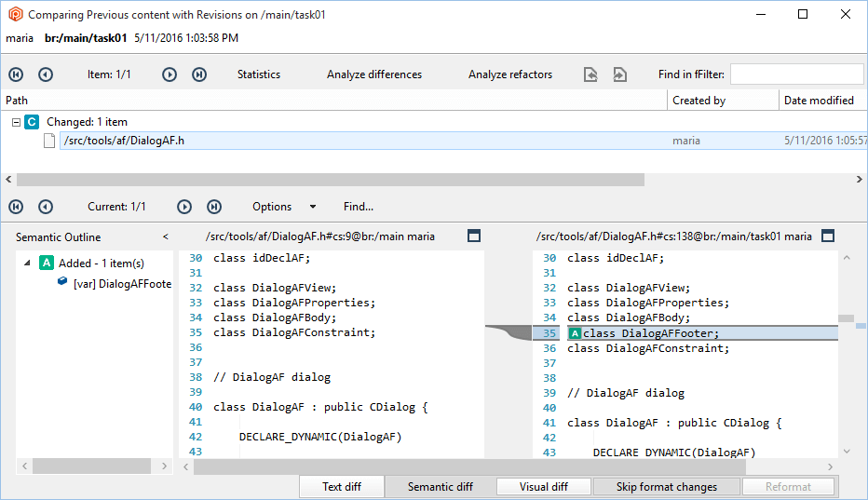Sort by the Path column header
This screenshot has width=868, height=500.
click(x=334, y=101)
